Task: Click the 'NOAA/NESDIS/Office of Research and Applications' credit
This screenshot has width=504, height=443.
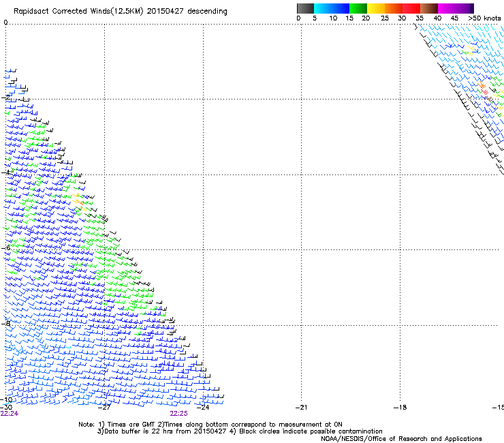Action: pyautogui.click(x=401, y=439)
